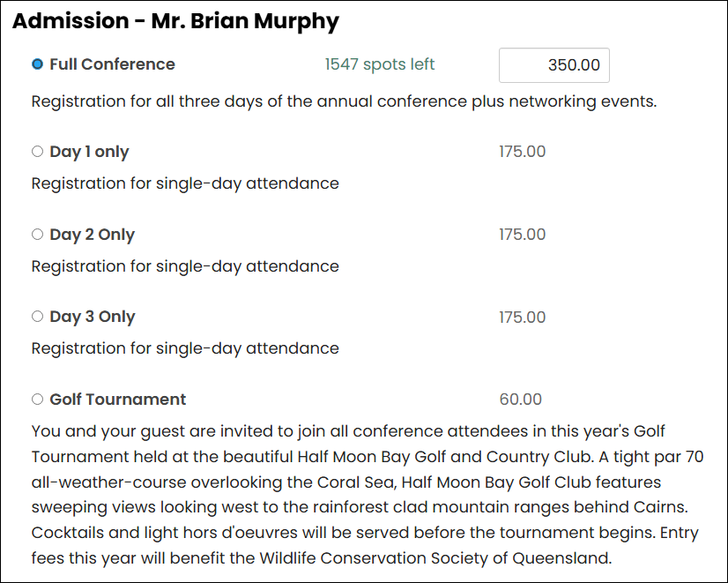Click the Day 3 Only label
Viewport: 728px width, 583px height.
(x=93, y=317)
